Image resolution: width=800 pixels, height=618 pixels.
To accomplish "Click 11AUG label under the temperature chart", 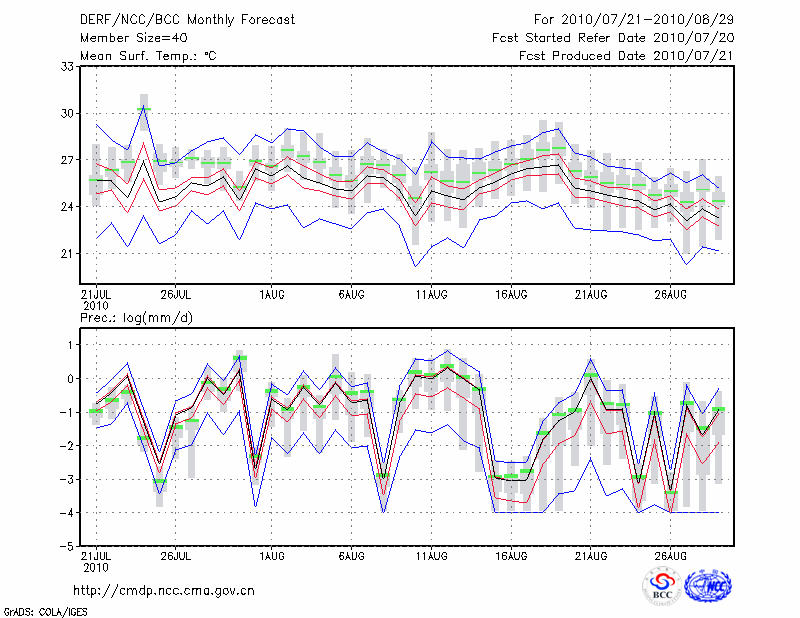I will pyautogui.click(x=431, y=296).
